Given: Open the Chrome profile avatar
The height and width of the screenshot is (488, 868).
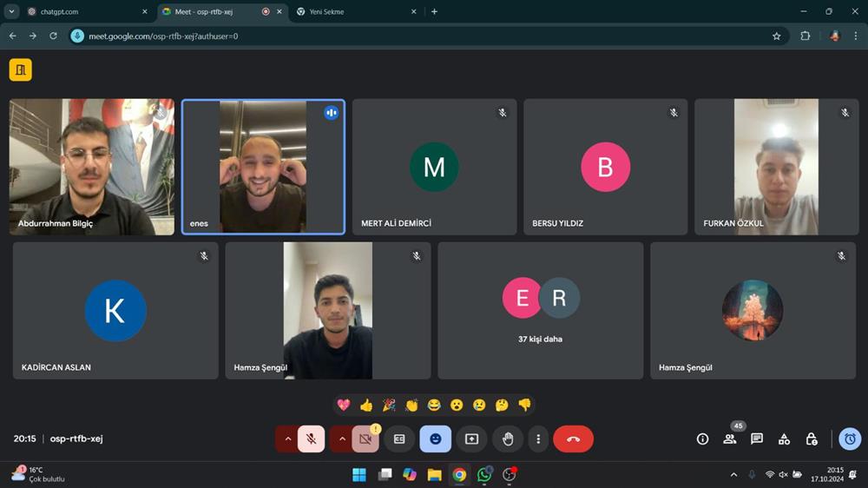Looking at the screenshot, I should [x=834, y=36].
